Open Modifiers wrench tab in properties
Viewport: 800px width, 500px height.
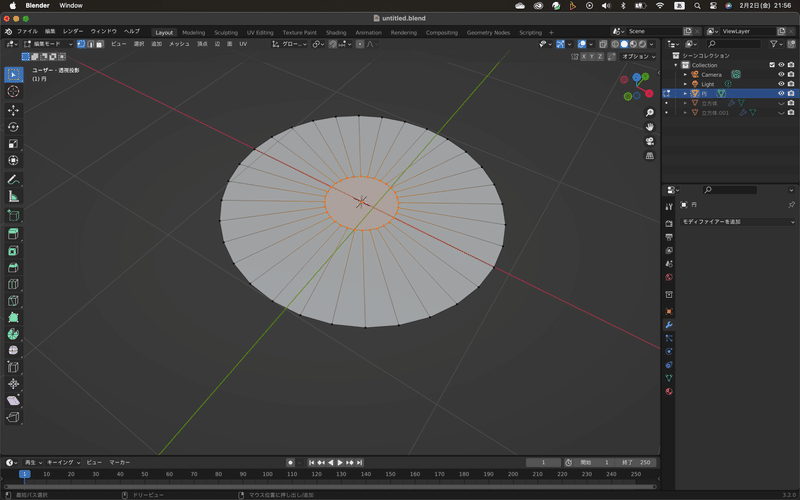[x=669, y=325]
